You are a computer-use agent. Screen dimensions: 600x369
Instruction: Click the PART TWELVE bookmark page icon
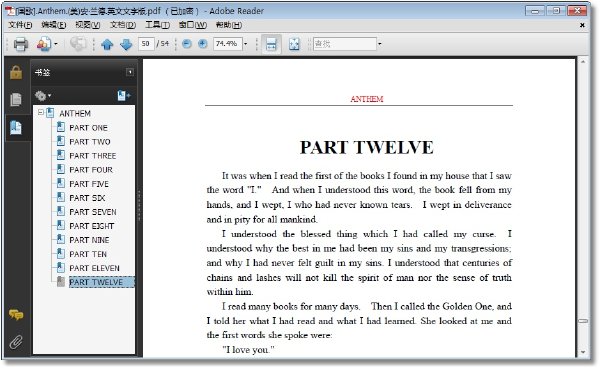(x=60, y=281)
